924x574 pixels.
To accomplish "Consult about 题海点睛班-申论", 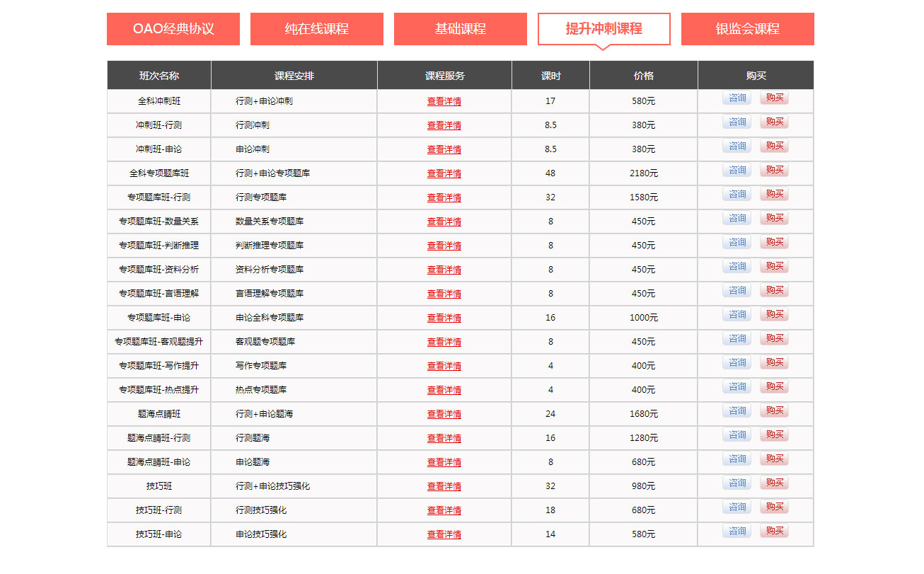I will tap(737, 459).
